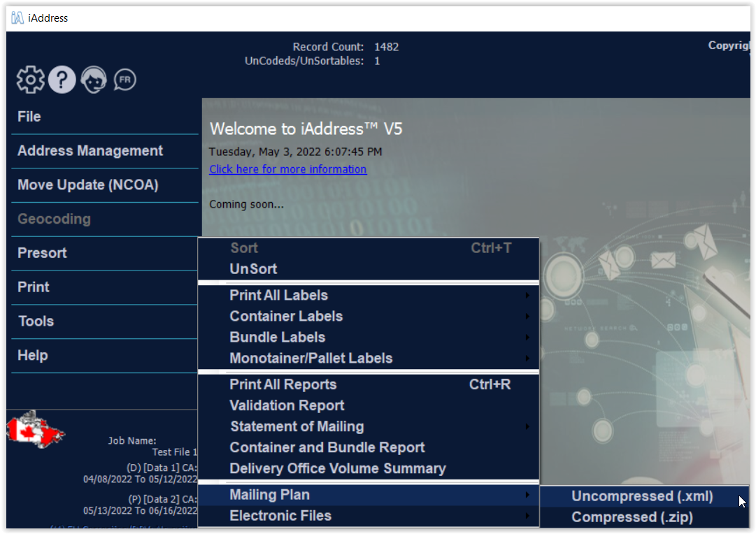
Task: Switch language with the FR bubble icon
Action: click(x=125, y=80)
